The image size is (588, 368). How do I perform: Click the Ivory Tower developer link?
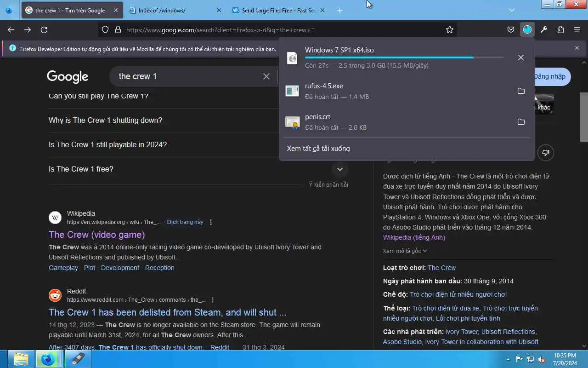pos(461,332)
